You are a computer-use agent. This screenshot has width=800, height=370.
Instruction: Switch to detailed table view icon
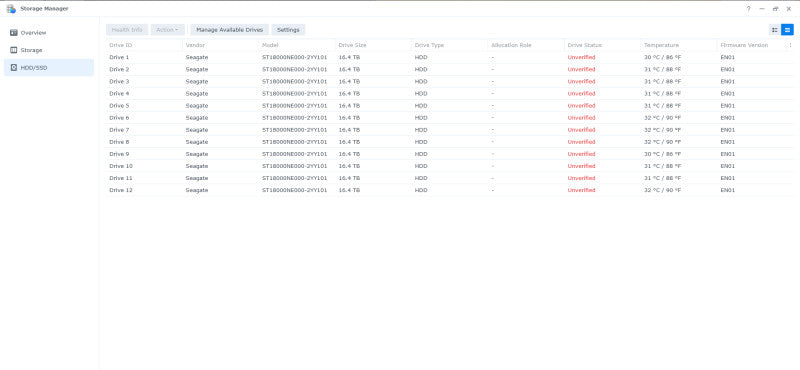(787, 30)
